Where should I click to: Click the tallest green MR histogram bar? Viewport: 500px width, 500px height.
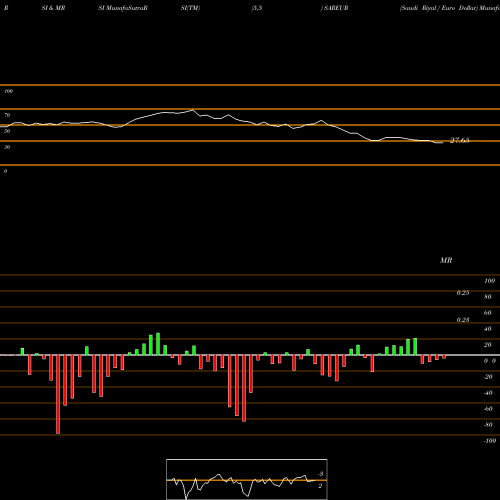158,344
